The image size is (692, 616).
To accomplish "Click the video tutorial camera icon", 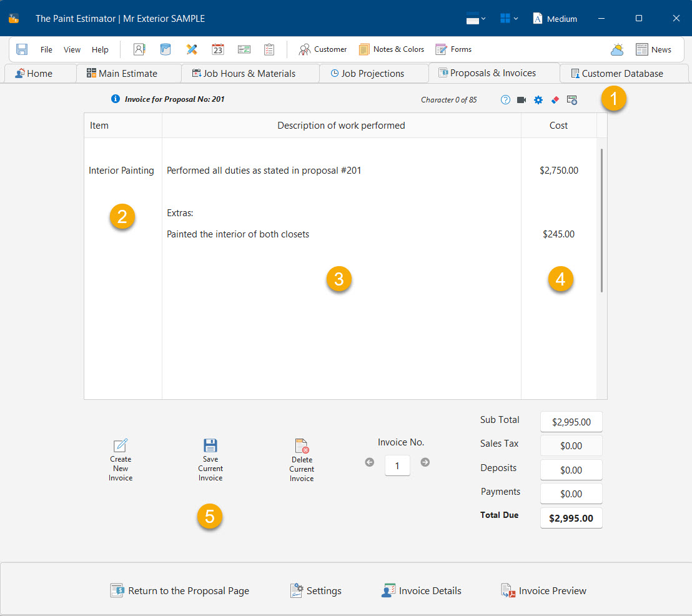I will (x=521, y=99).
